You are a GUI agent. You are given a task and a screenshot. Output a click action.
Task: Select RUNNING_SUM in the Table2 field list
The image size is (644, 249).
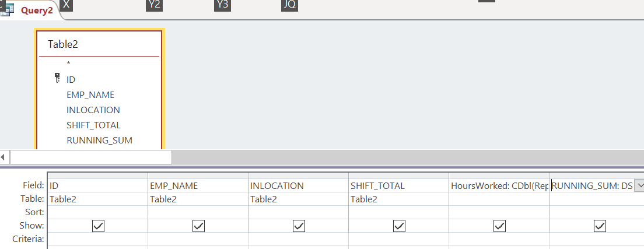(99, 141)
